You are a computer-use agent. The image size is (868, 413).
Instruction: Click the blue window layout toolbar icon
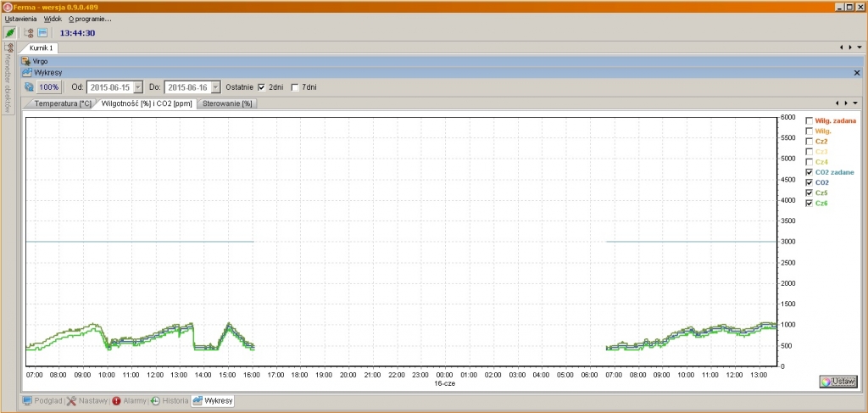(x=42, y=33)
